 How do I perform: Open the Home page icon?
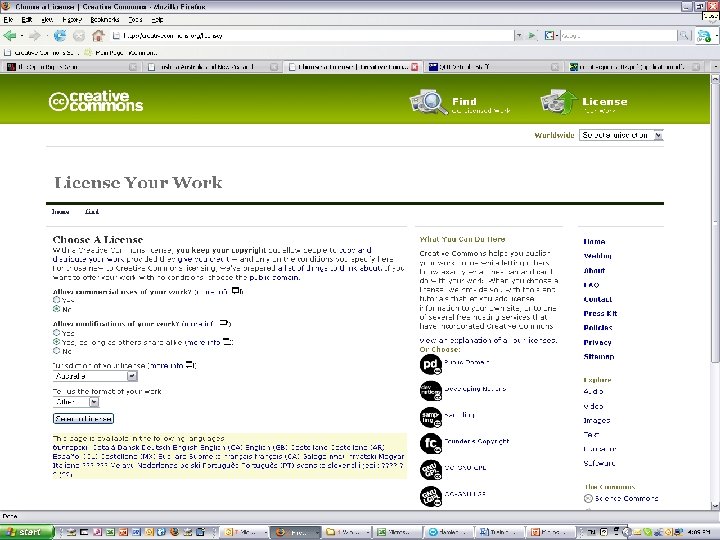98,35
